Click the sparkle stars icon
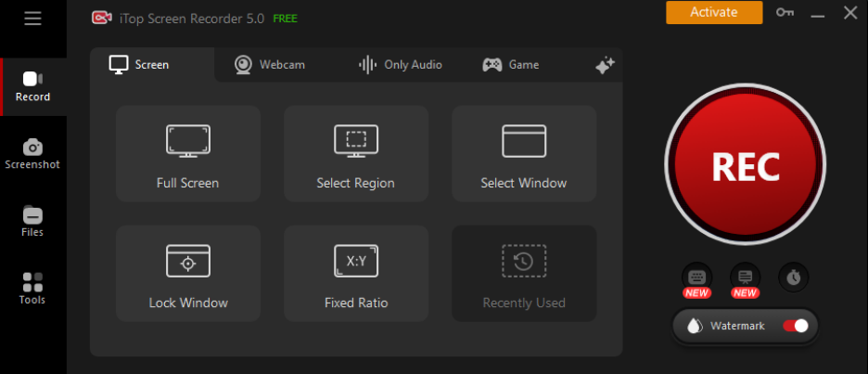The image size is (868, 374). click(x=605, y=65)
